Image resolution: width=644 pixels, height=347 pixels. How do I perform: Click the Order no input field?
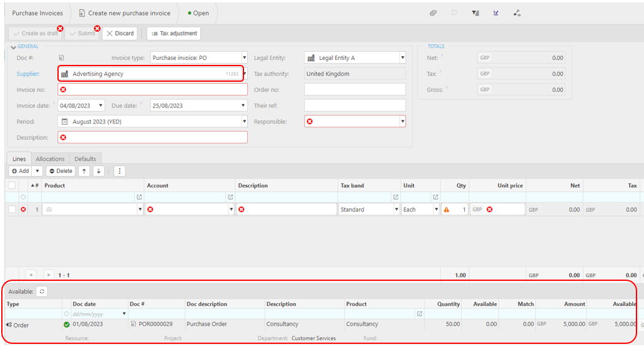tap(355, 89)
